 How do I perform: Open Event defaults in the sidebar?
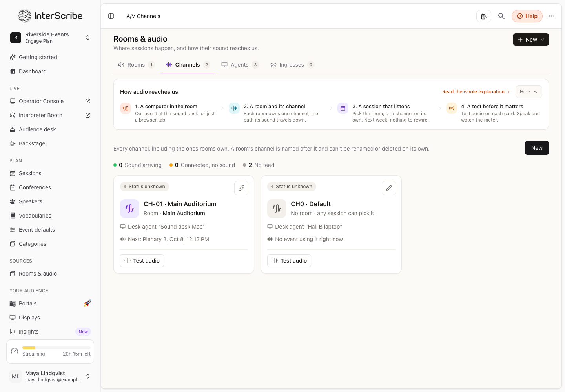[50, 230]
